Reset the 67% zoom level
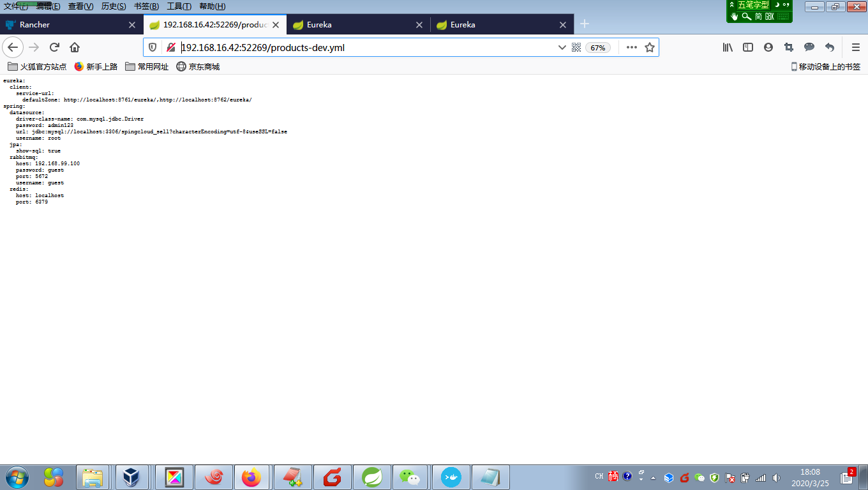This screenshot has height=490, width=868. [598, 47]
